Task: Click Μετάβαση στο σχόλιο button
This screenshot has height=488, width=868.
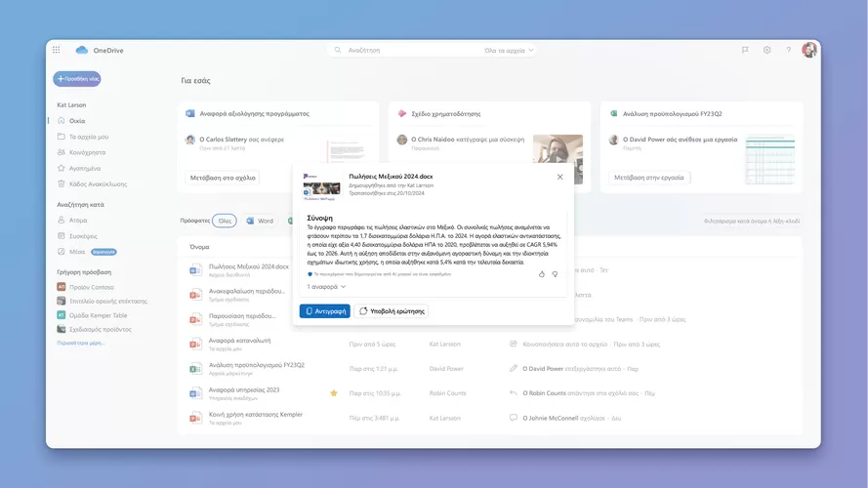Action: click(x=223, y=178)
